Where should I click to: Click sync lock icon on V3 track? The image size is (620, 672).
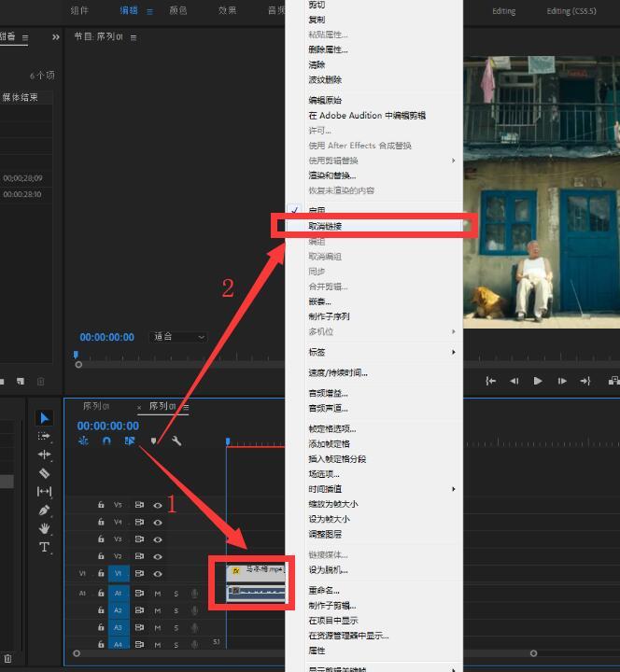point(139,539)
